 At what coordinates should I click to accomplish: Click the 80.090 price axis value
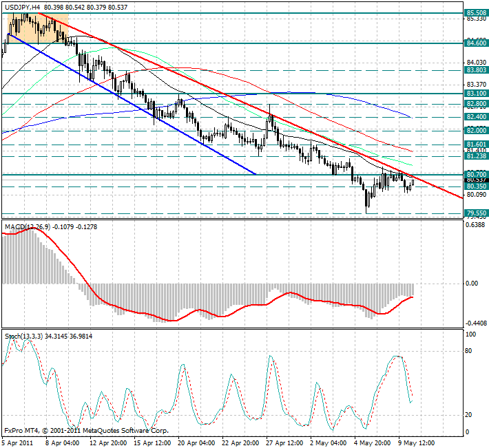(x=476, y=194)
